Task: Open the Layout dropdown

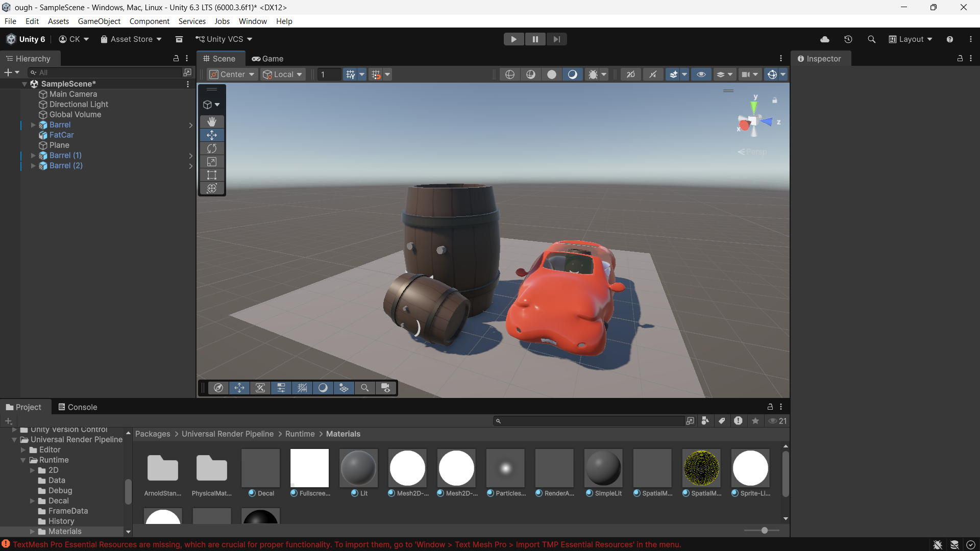Action: point(911,39)
